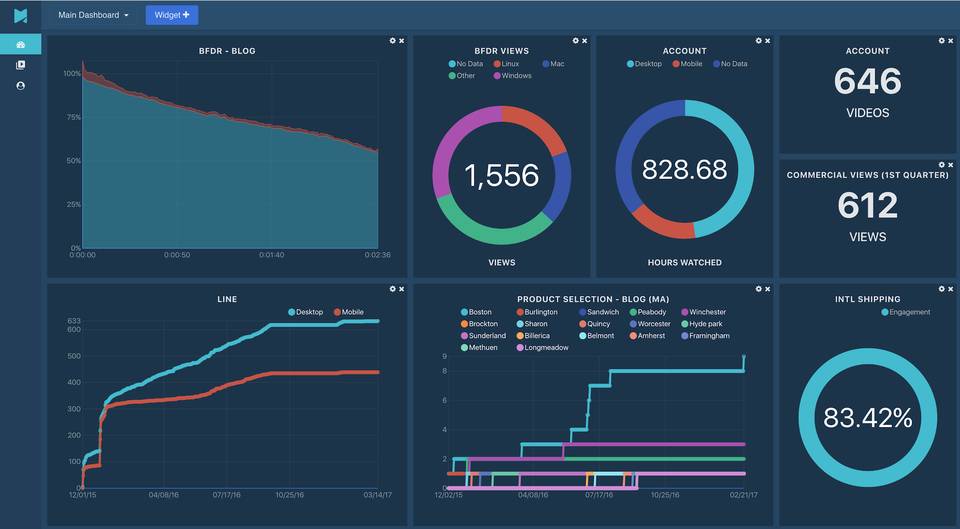Toggle Hyde park series in legend
The image size is (960, 529).
[702, 324]
